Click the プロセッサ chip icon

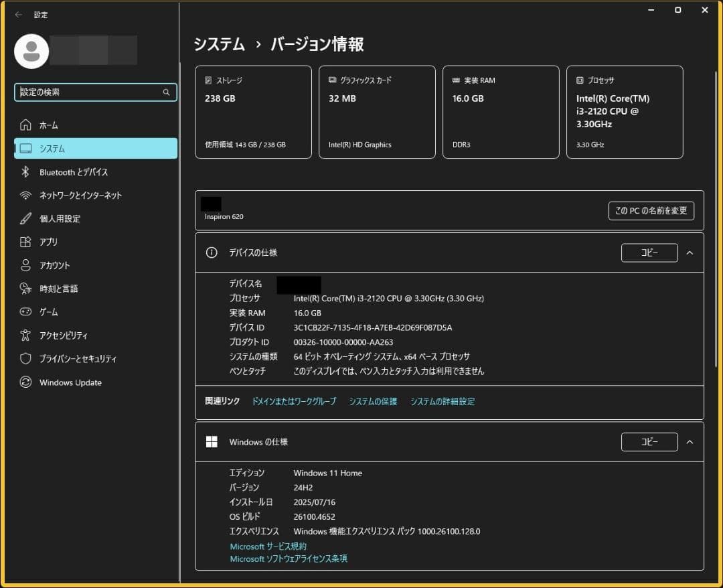pos(580,80)
